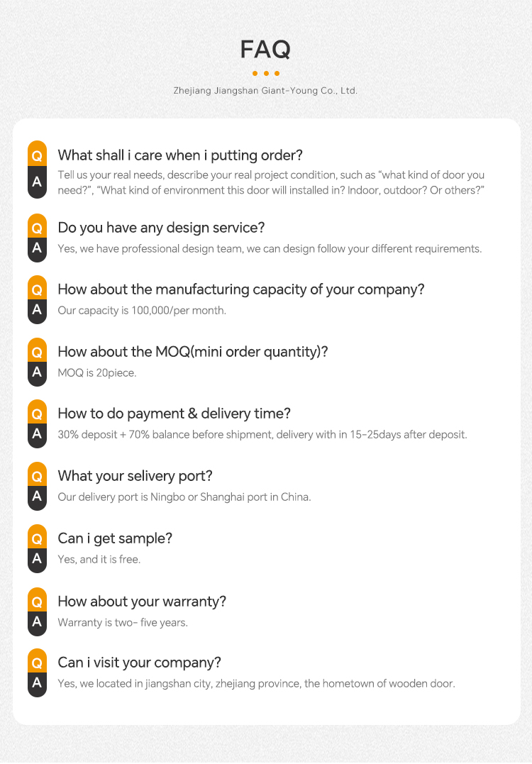This screenshot has height=764, width=532.
Task: Click the answer 'MOQ is 20piece.'
Action: (96, 372)
